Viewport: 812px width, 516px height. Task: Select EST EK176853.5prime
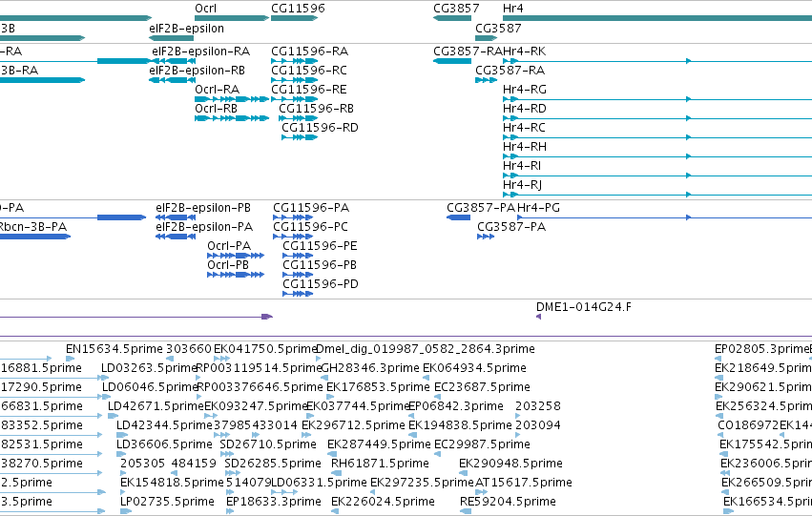point(330,397)
